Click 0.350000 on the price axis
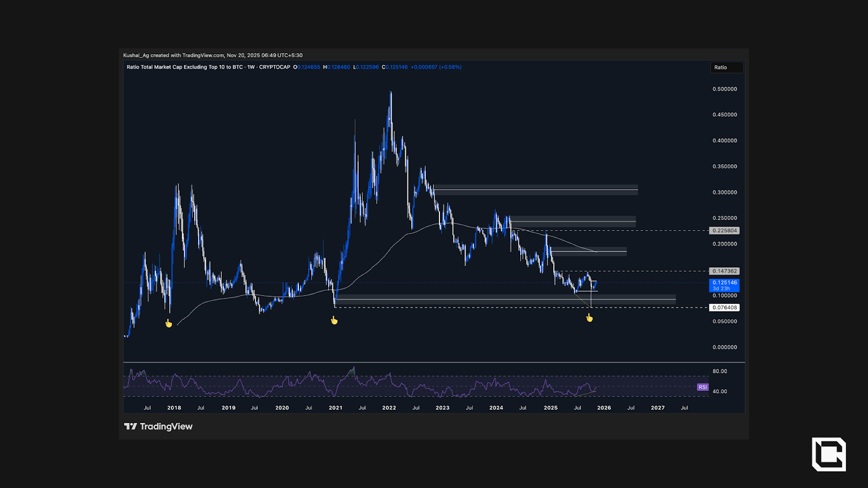The height and width of the screenshot is (488, 868). click(725, 166)
